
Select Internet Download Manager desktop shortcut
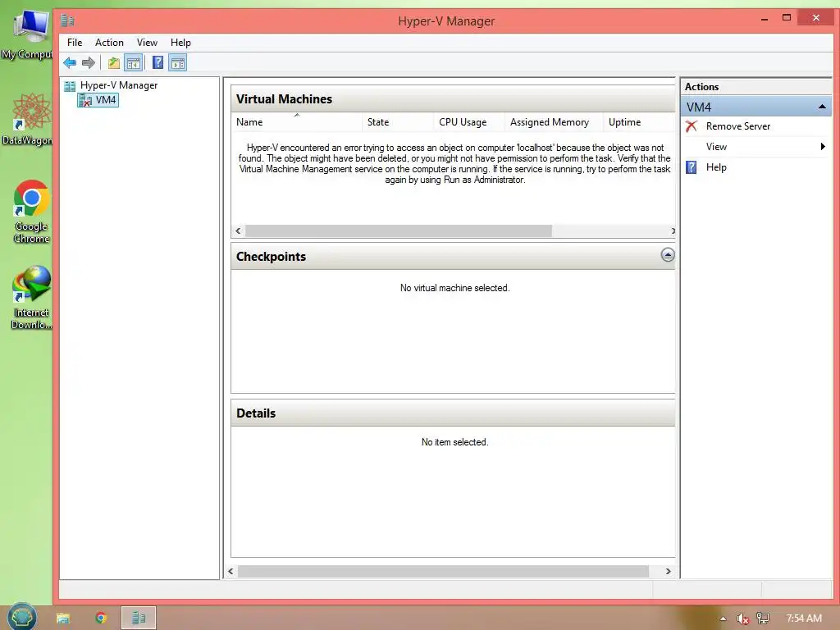tap(30, 297)
